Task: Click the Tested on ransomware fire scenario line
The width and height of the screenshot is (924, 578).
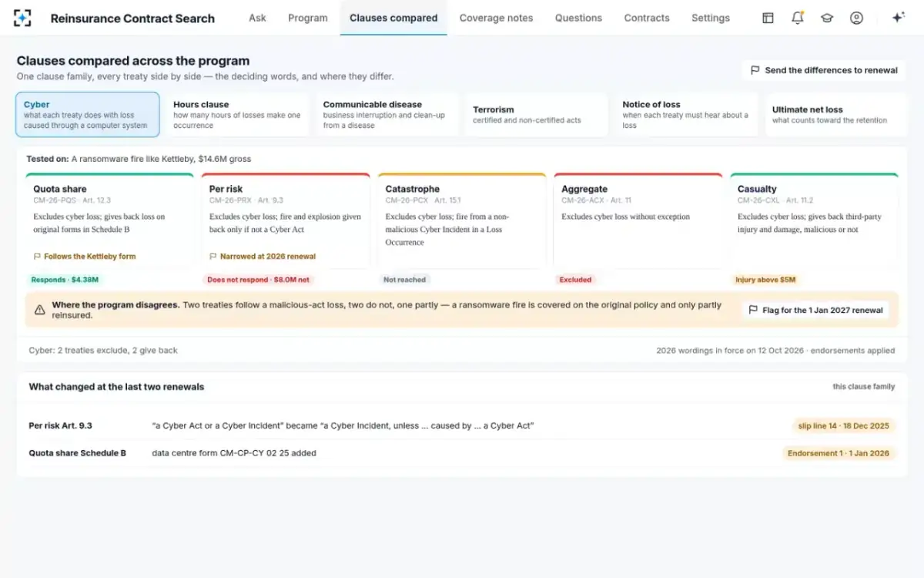Action: [139, 159]
